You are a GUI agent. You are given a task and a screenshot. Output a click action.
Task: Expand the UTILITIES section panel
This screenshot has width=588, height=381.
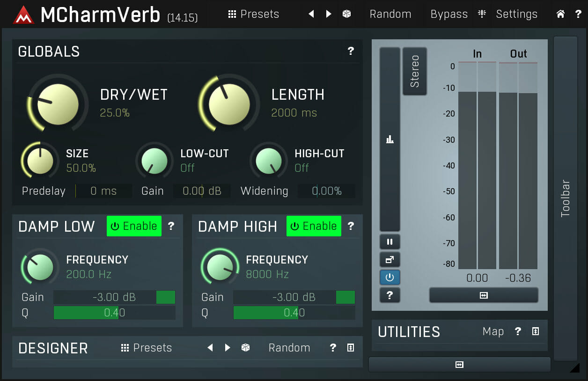pyautogui.click(x=536, y=331)
